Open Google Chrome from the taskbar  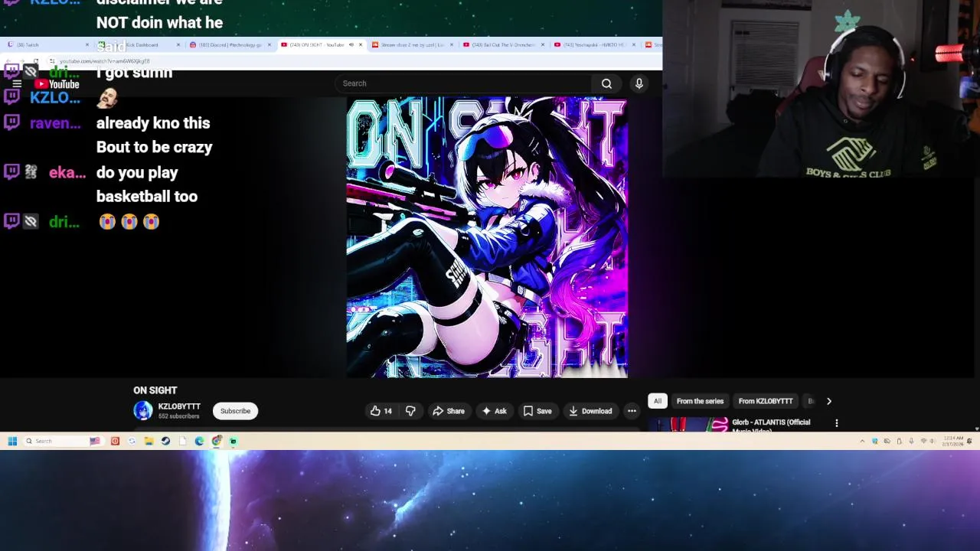(x=217, y=441)
